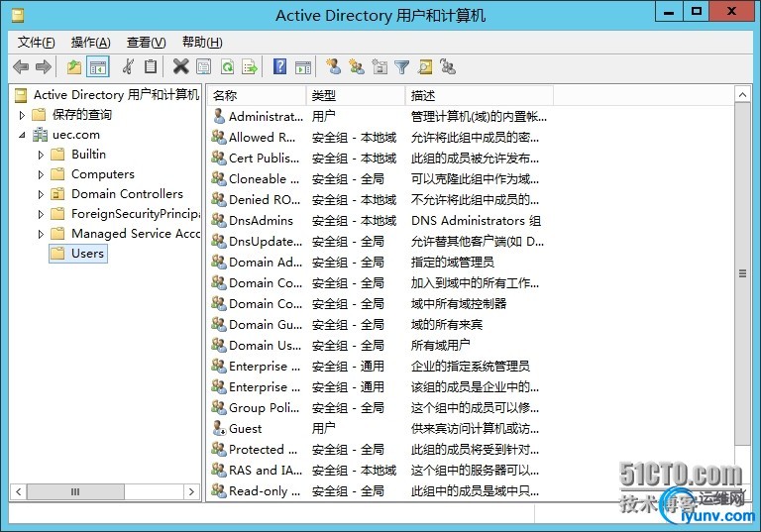This screenshot has height=532, width=761.
Task: Collapse the uec.com domain node
Action: click(22, 135)
